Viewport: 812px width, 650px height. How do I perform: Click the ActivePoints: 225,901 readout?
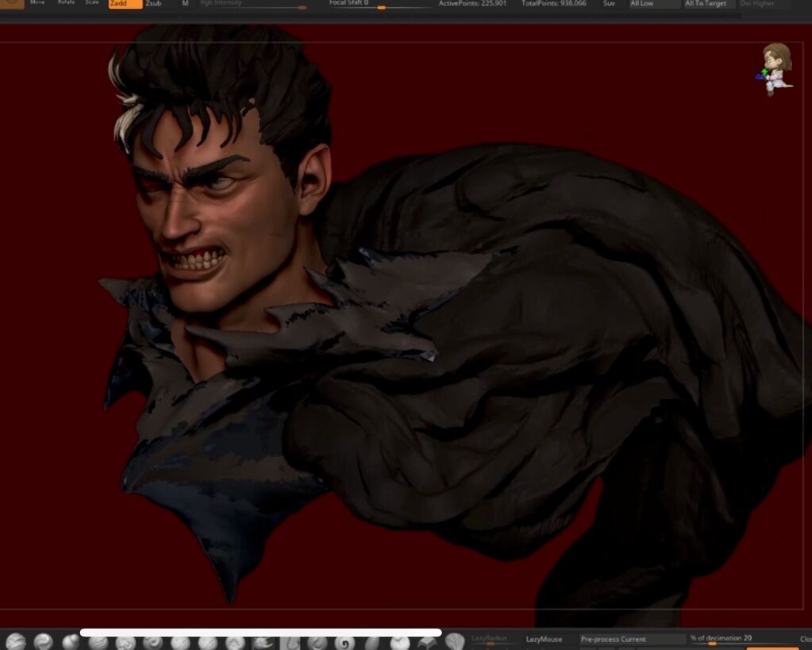coord(472,4)
